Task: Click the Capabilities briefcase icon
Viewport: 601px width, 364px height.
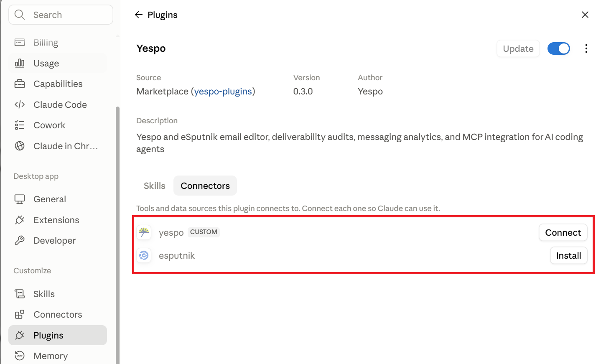Action: [x=20, y=84]
